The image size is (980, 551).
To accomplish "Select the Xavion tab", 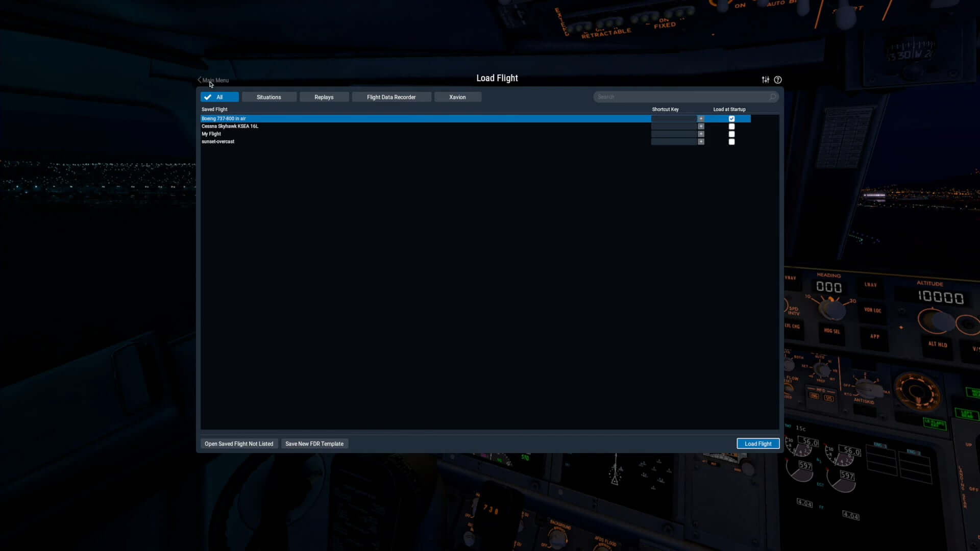I will (457, 97).
